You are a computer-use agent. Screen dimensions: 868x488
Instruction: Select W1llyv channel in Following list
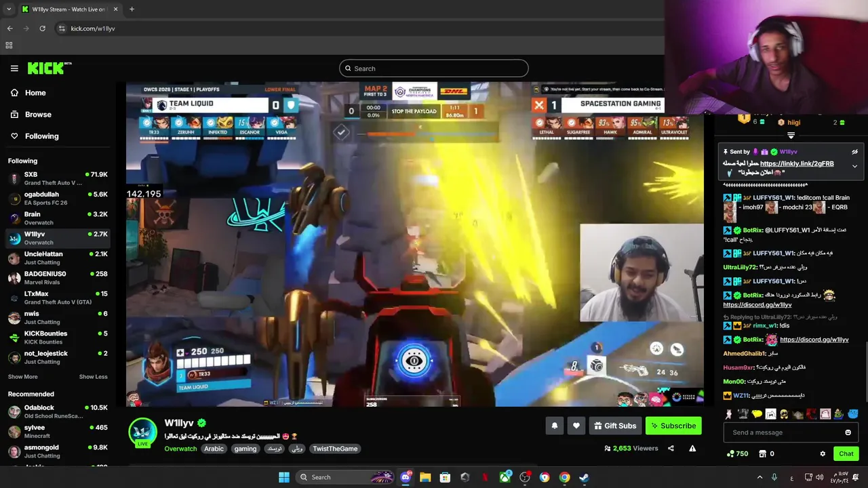tap(58, 238)
